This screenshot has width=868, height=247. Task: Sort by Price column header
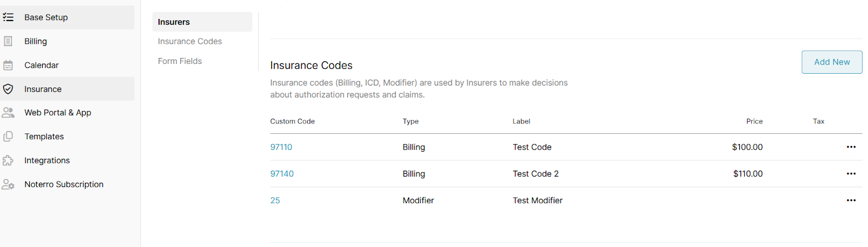pyautogui.click(x=754, y=121)
